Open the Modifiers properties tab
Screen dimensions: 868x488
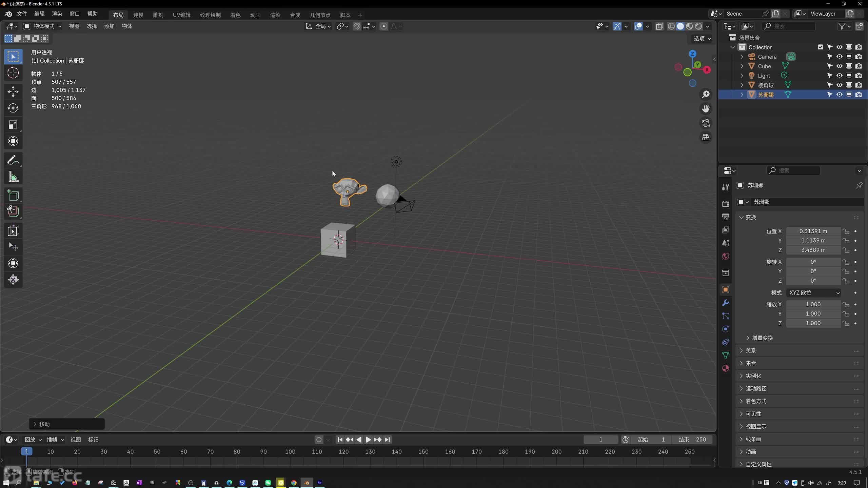point(725,303)
